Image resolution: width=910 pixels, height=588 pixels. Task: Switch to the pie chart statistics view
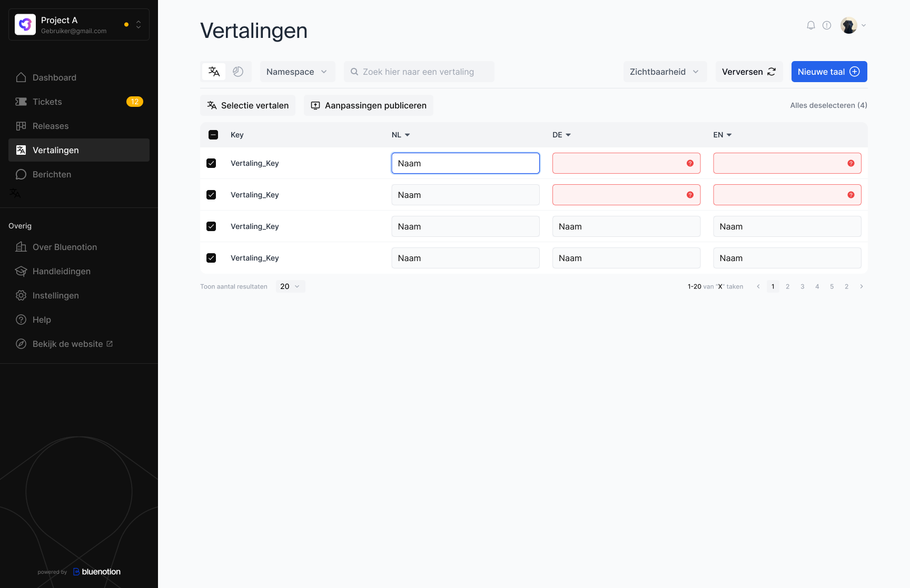(x=238, y=72)
